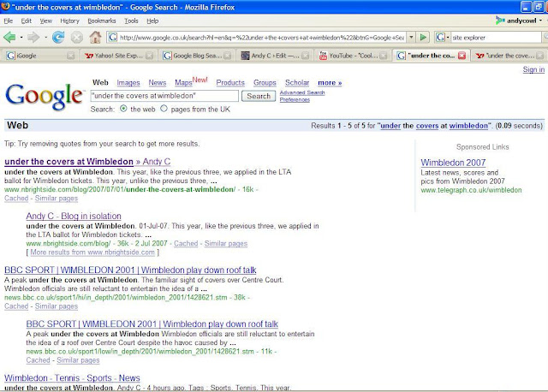Open Google Scholar link
This screenshot has width=548, height=392.
[297, 83]
